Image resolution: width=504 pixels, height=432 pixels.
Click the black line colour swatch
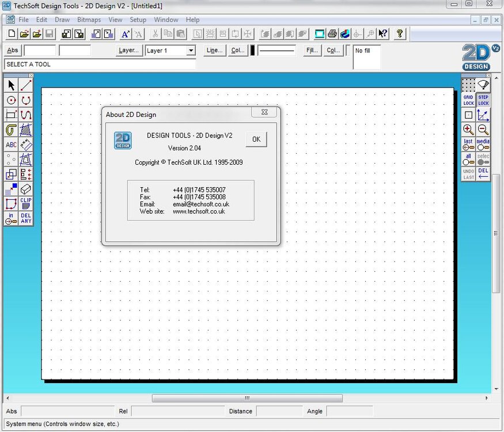click(253, 51)
